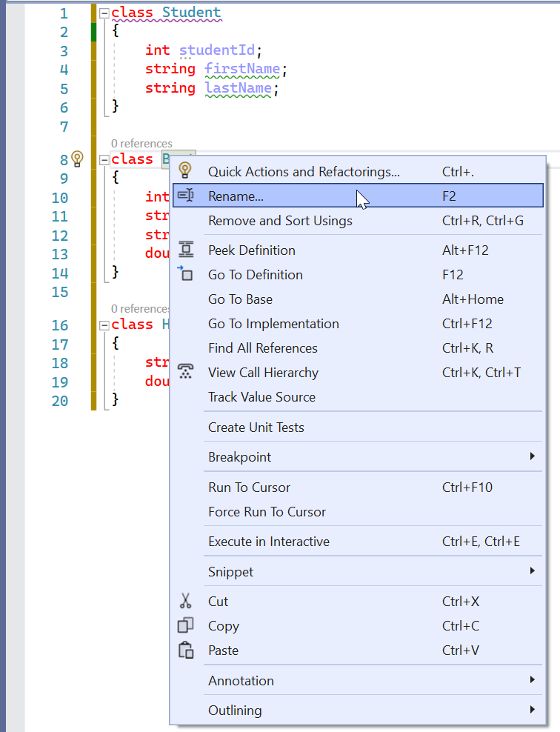Collapse the class outline on line 8
Viewport: 560px width, 732px height.
point(104,160)
